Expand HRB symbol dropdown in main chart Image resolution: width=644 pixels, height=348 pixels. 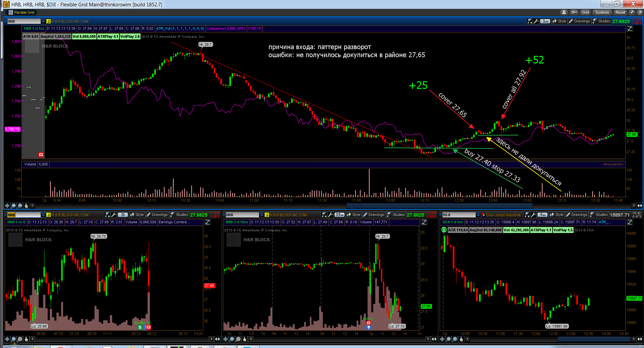(x=43, y=21)
